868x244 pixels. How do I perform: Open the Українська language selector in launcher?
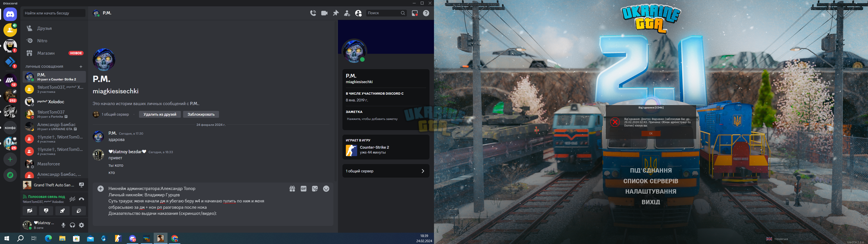pos(777,239)
